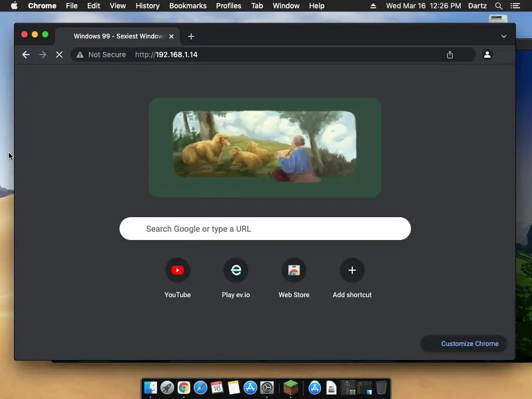Open Launchpad rocket in the Dock

[x=167, y=388]
